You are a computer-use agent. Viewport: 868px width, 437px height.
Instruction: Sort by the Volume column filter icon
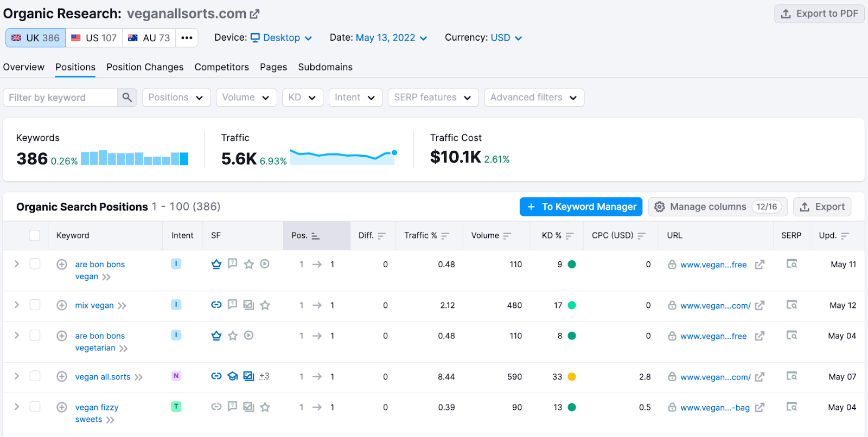507,236
